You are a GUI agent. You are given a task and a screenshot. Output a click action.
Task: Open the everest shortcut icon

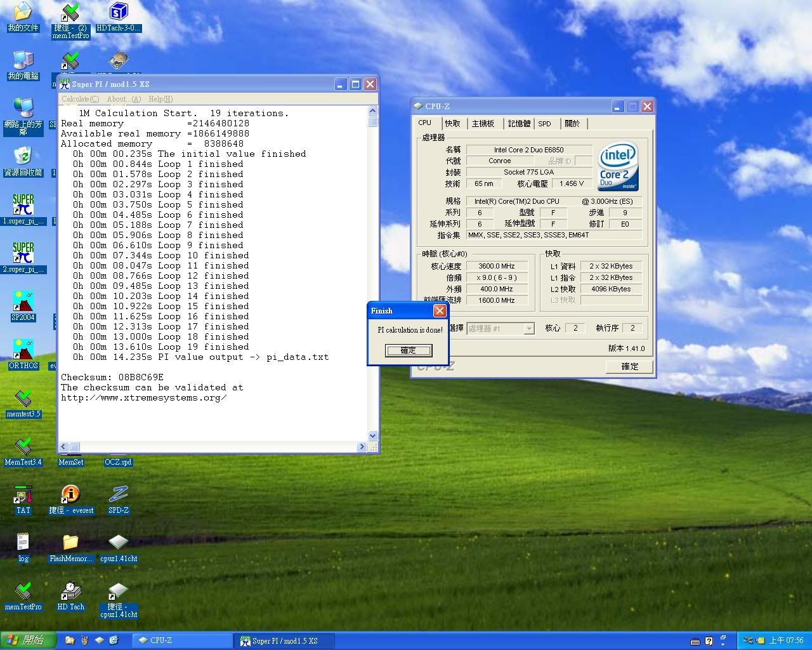[x=71, y=500]
